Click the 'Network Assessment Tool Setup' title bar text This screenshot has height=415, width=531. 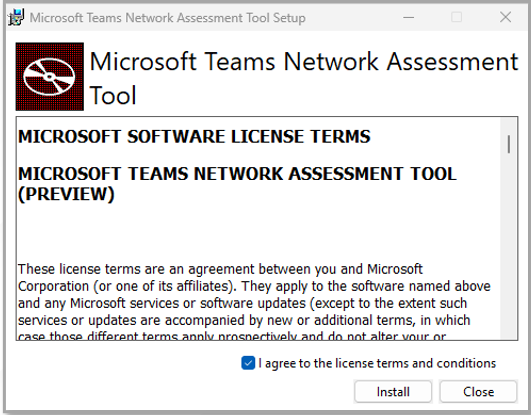tap(215, 18)
